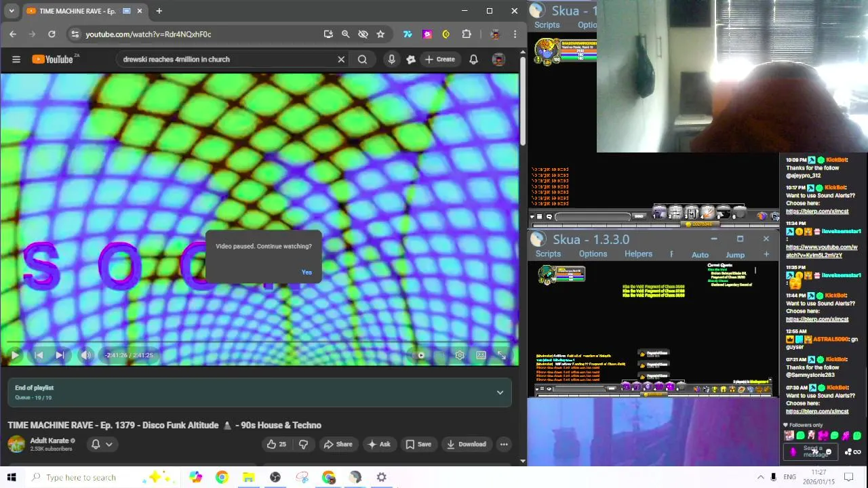The image size is (868, 488).
Task: Bookmark this page star icon
Action: (x=380, y=34)
